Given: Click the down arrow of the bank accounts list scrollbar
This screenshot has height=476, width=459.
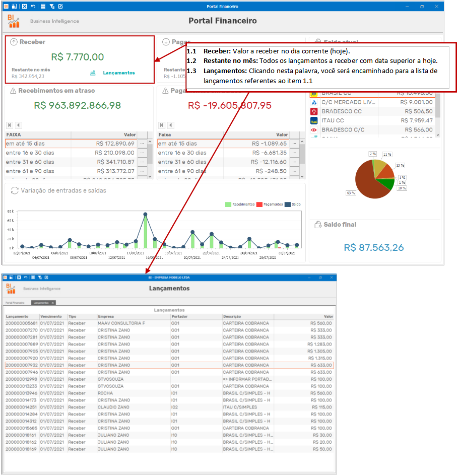Looking at the screenshot, I should [438, 135].
